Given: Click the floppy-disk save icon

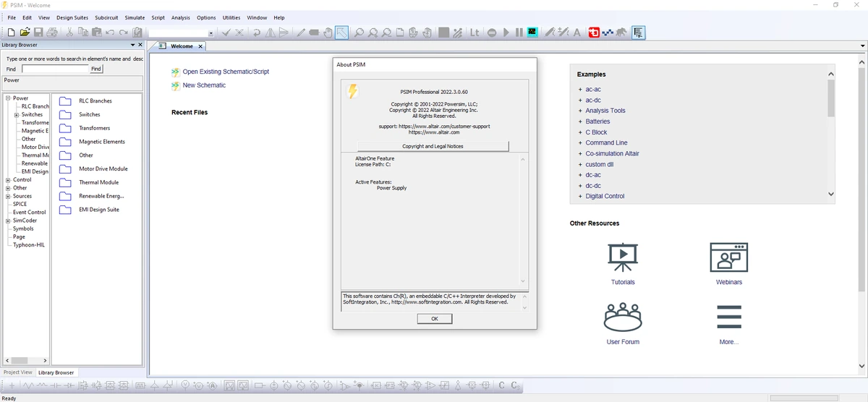Looking at the screenshot, I should (38, 33).
